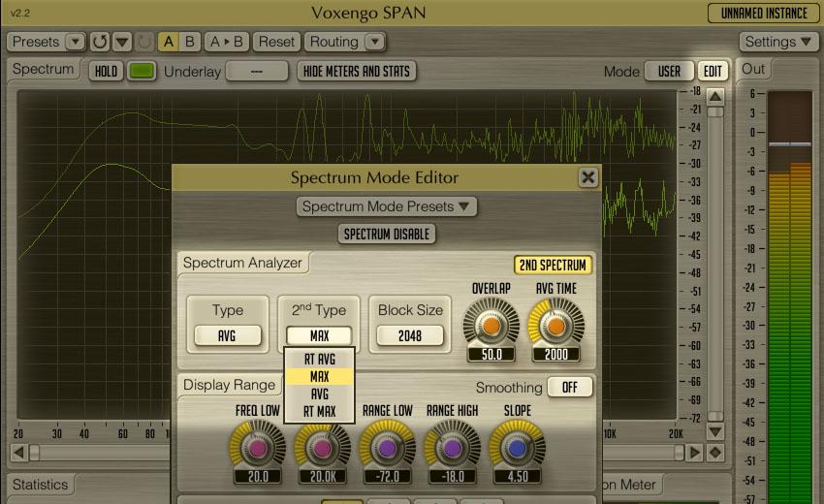Screen dimensions: 824x504
Task: Select AVG from the dropdown list
Action: pyautogui.click(x=319, y=394)
